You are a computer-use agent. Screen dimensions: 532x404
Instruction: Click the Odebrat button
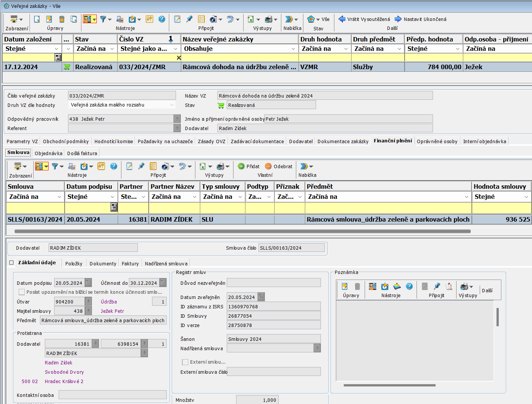point(279,166)
